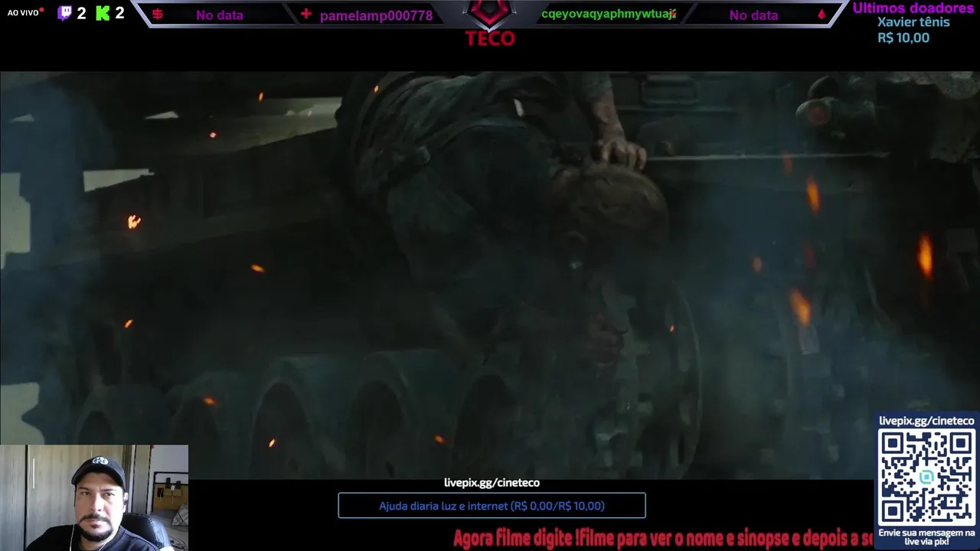Click the Kick viewer count number 2
980x551 pixels.
119,13
